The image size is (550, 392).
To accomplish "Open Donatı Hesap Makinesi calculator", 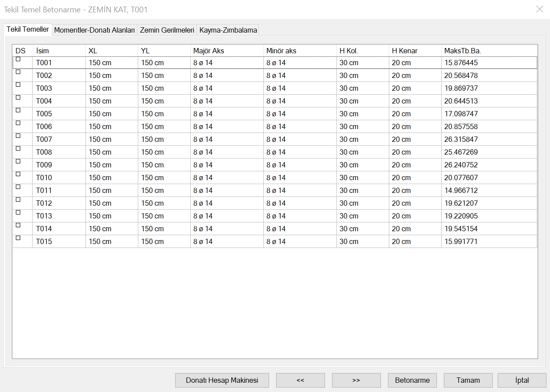I will tap(222, 380).
